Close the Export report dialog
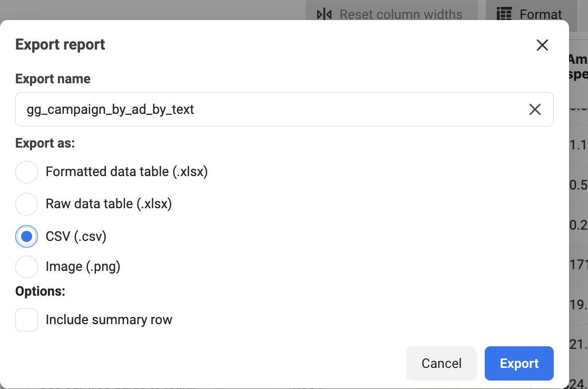Viewport: 588px width, 389px height. coord(542,45)
